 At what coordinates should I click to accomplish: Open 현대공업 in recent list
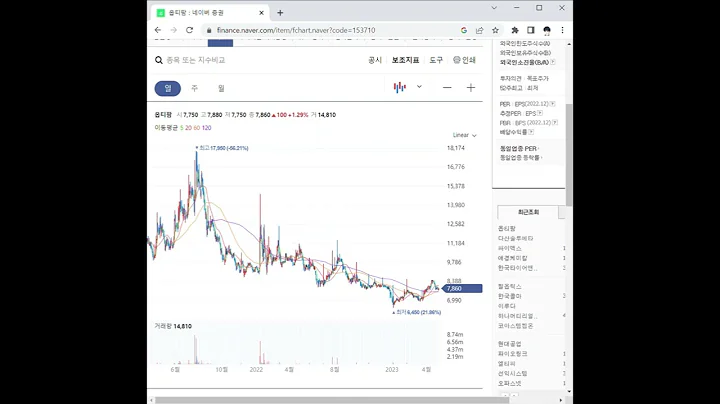510,344
